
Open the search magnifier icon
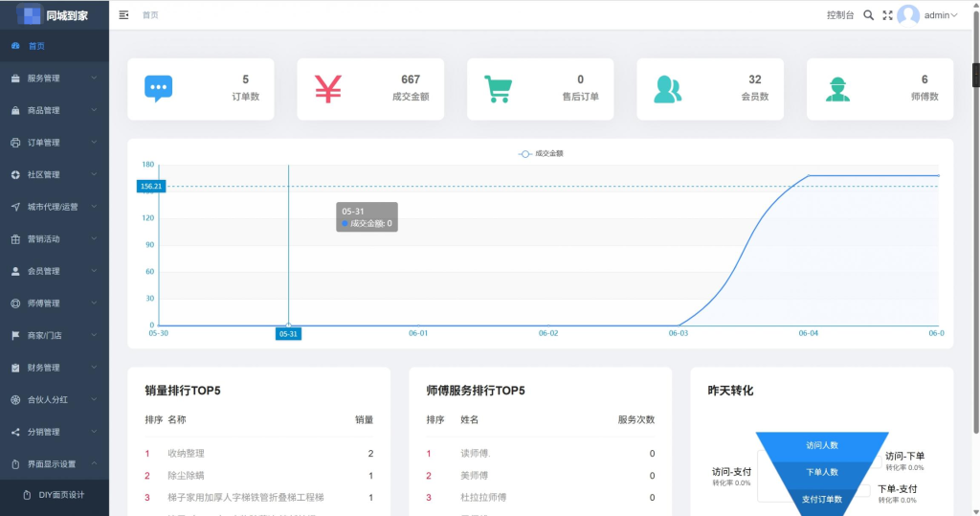tap(868, 15)
